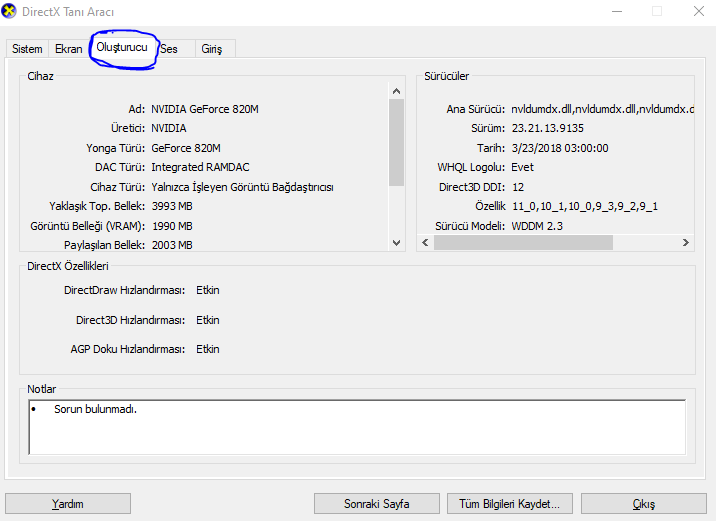Image resolution: width=716 pixels, height=521 pixels.
Task: Select the text NVIDIA GeForce 820M
Action: click(205, 109)
